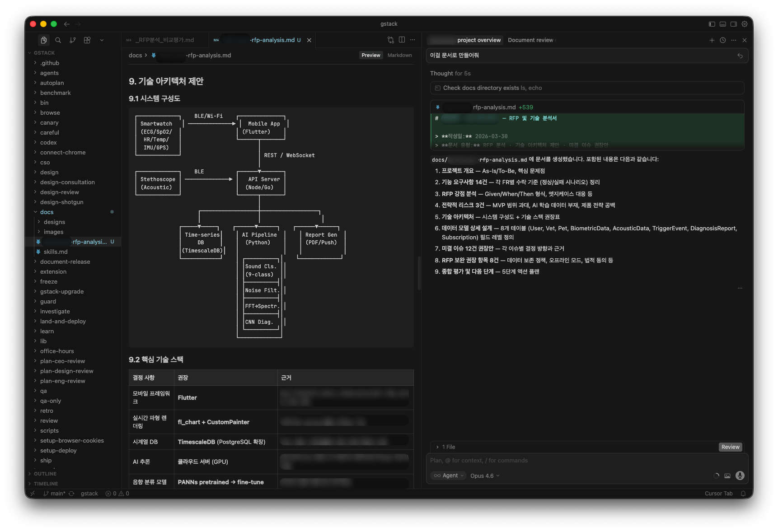
Task: Toggle the bottom panel layout icon in title bar
Action: click(x=723, y=24)
